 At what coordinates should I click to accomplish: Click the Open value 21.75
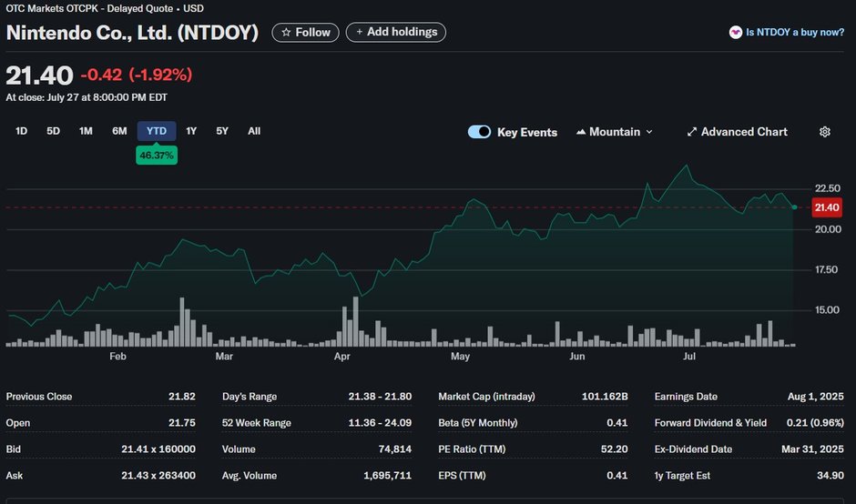point(182,423)
